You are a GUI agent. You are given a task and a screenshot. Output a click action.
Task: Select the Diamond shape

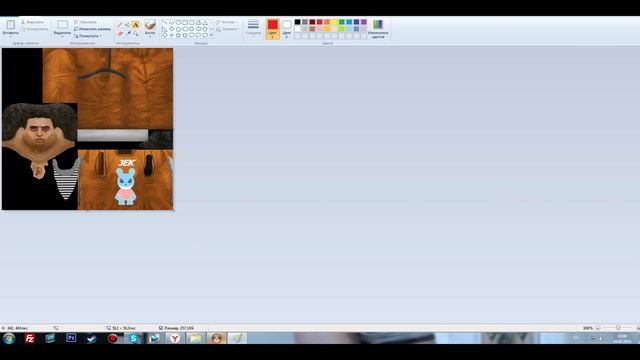coord(171,29)
